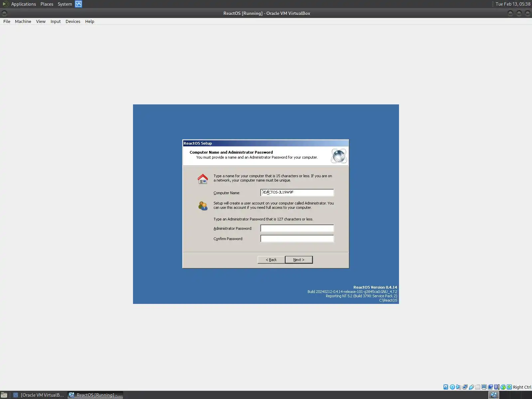Click the hard disk activity indicator icon
Screen dimensions: 532x399
pos(446,387)
